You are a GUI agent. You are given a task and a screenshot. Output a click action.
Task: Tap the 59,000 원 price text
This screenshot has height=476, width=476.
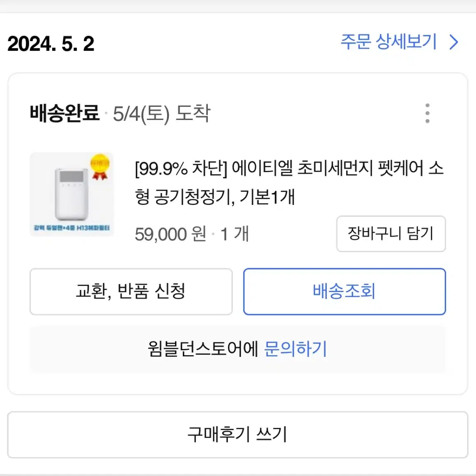[x=170, y=234]
